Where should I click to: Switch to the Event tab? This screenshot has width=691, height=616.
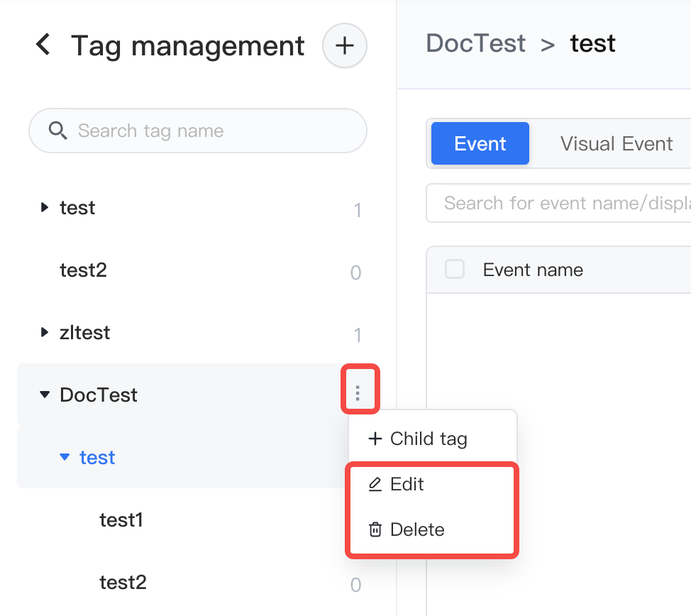480,143
